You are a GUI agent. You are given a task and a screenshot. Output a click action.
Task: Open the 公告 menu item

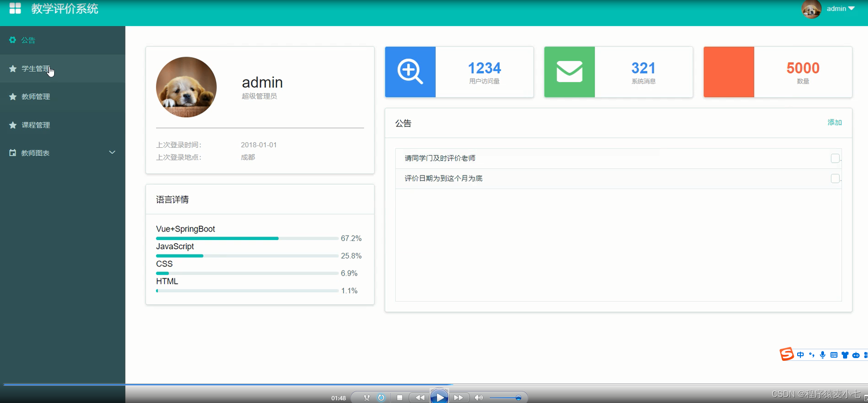(62, 40)
